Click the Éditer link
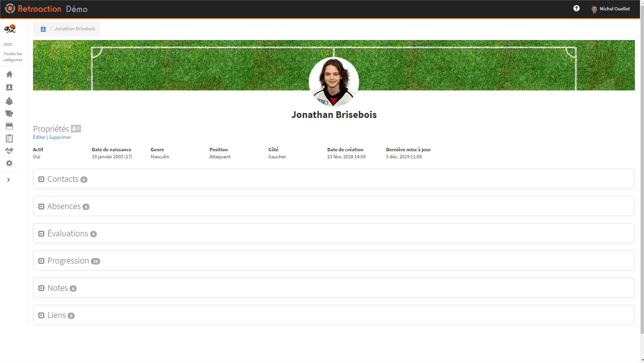644x363 pixels. click(39, 137)
